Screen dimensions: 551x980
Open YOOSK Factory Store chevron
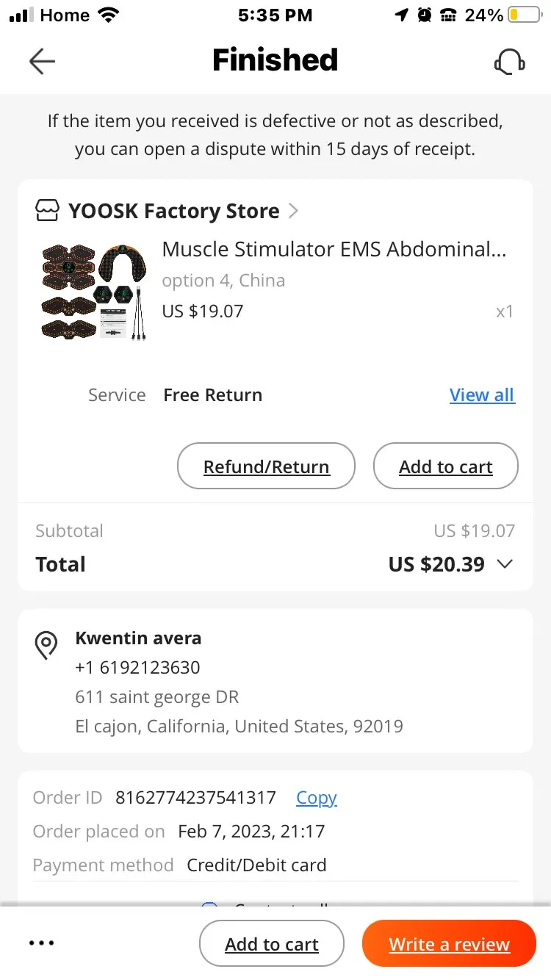[293, 212]
